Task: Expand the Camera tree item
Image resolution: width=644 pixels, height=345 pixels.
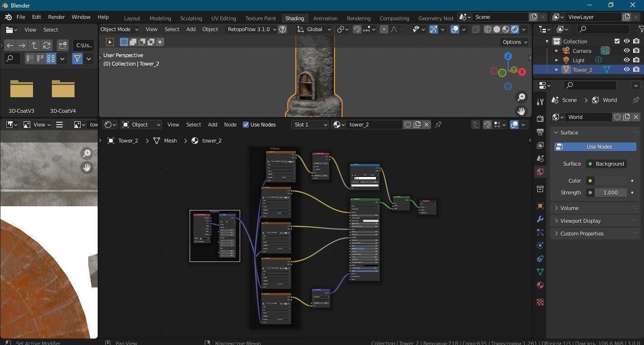Action: tap(557, 50)
